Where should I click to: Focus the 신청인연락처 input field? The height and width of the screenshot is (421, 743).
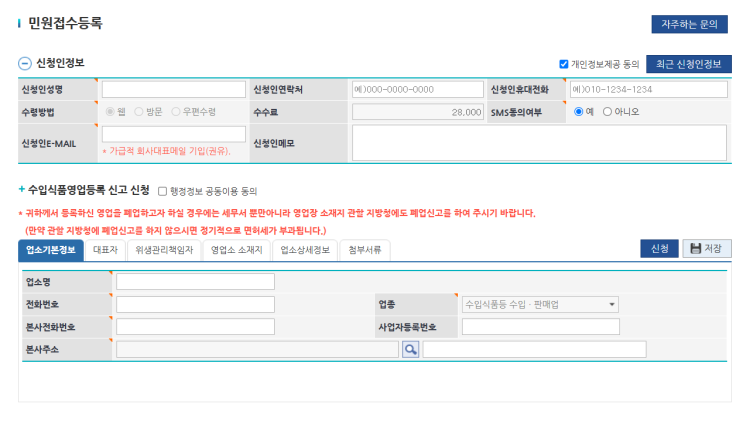point(417,89)
